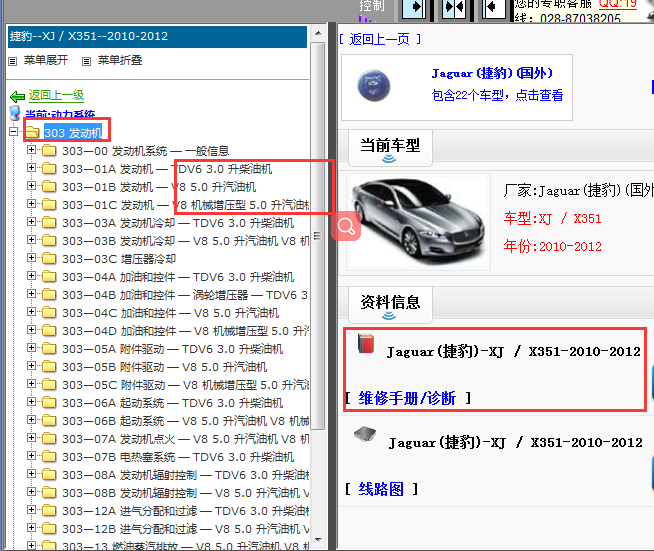Open the 当前车型 tab

click(390, 148)
